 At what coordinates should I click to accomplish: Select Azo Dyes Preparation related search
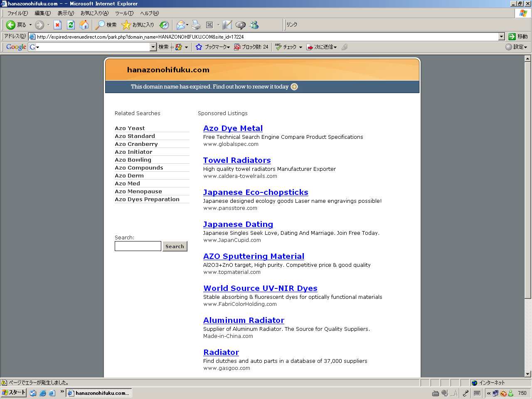147,199
